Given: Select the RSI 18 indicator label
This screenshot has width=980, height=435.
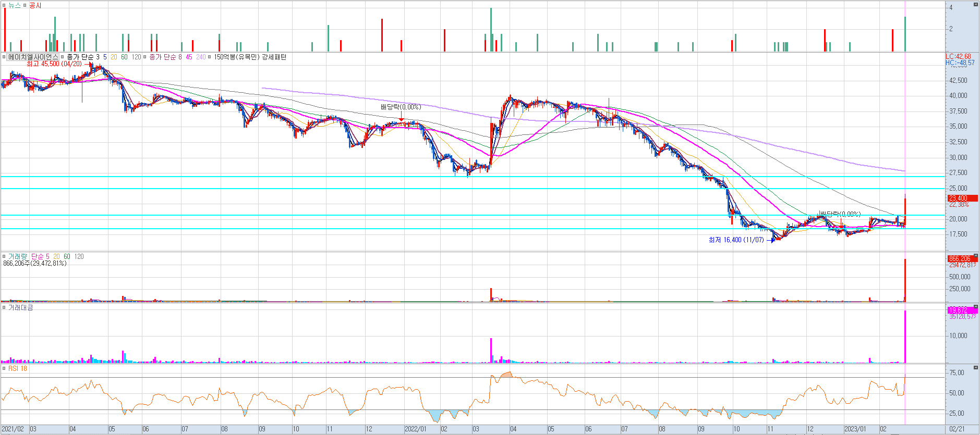Looking at the screenshot, I should click(x=18, y=368).
